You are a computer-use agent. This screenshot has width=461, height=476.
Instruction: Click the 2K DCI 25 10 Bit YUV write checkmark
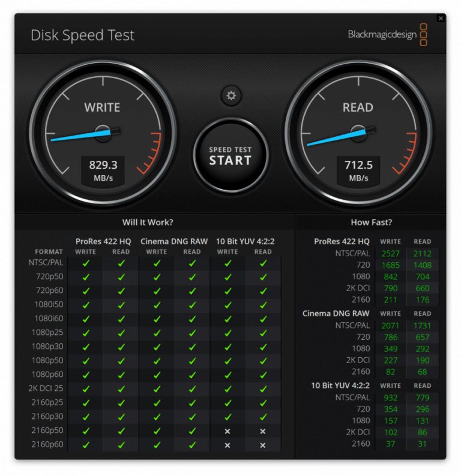pos(227,389)
